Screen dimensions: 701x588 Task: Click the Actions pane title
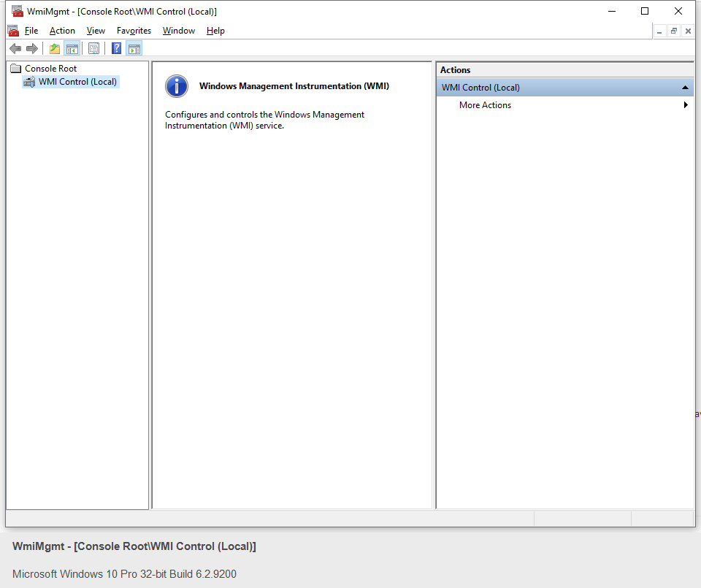coord(455,69)
